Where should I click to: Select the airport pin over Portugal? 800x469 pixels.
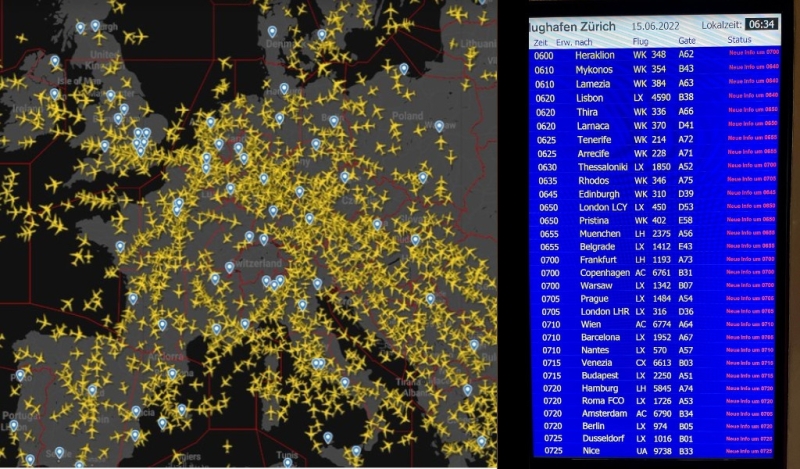pos(12,425)
